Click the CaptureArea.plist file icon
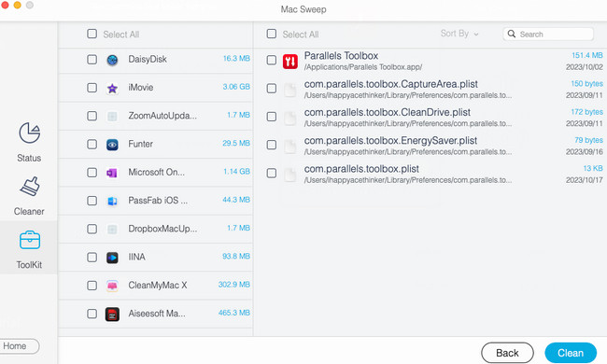607x364 pixels. point(290,90)
